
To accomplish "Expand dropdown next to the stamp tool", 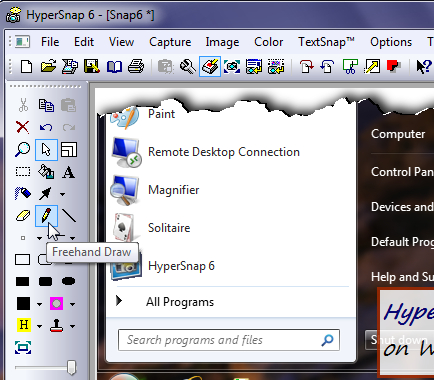I will pyautogui.click(x=72, y=326).
